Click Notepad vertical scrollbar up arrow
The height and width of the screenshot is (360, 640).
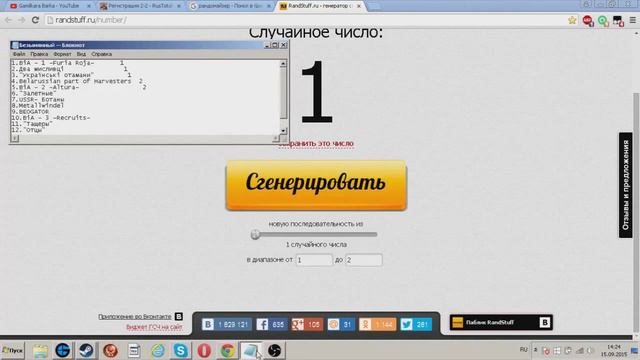tap(283, 63)
